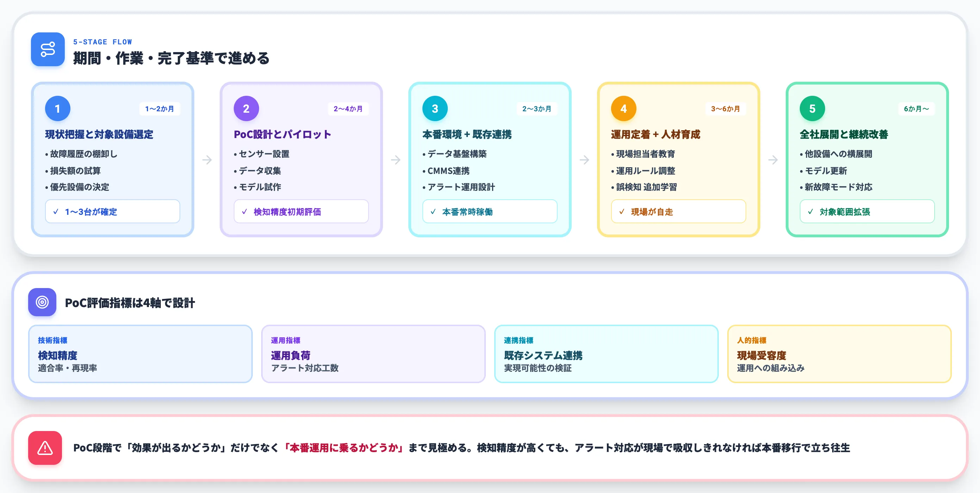Screen dimensions: 980x493
Task: Click the 現場が自走 completion criterion box
Action: click(x=679, y=211)
